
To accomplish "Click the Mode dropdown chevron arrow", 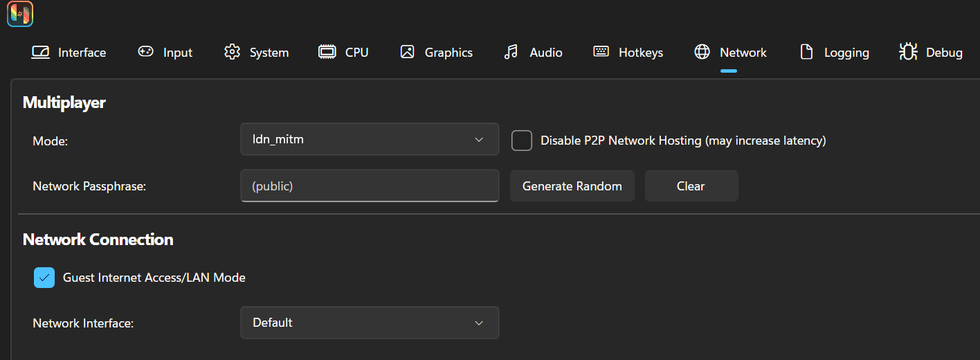I will tap(479, 140).
